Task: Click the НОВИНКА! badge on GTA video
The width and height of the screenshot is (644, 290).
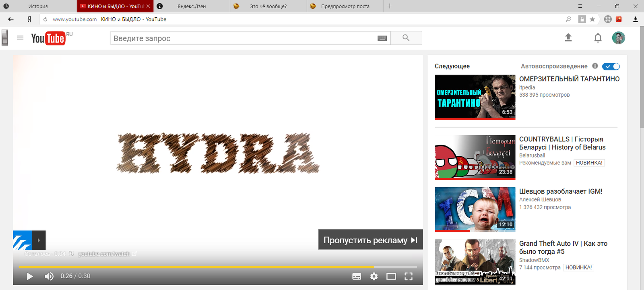Action: [x=578, y=267]
